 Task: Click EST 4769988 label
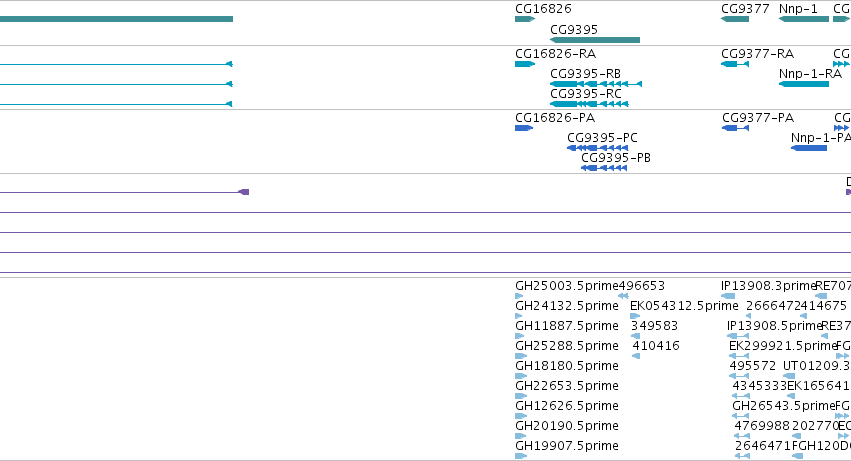coord(761,426)
